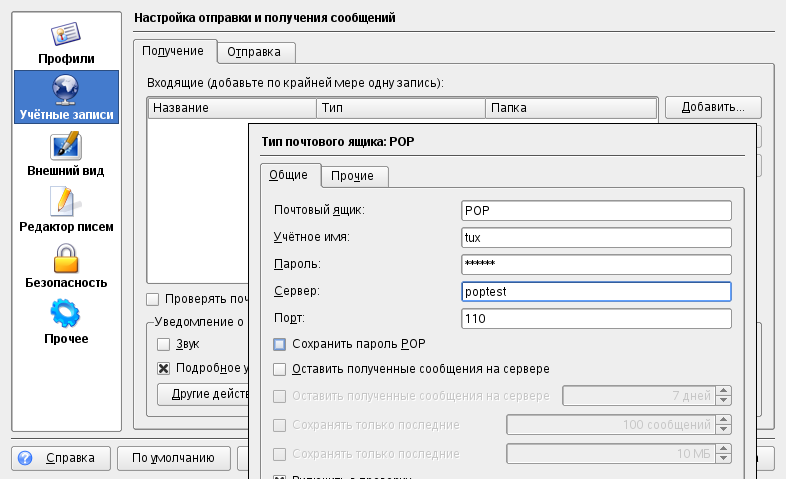786x479 pixels.
Task: Click the Учётное имя field
Action: point(596,237)
